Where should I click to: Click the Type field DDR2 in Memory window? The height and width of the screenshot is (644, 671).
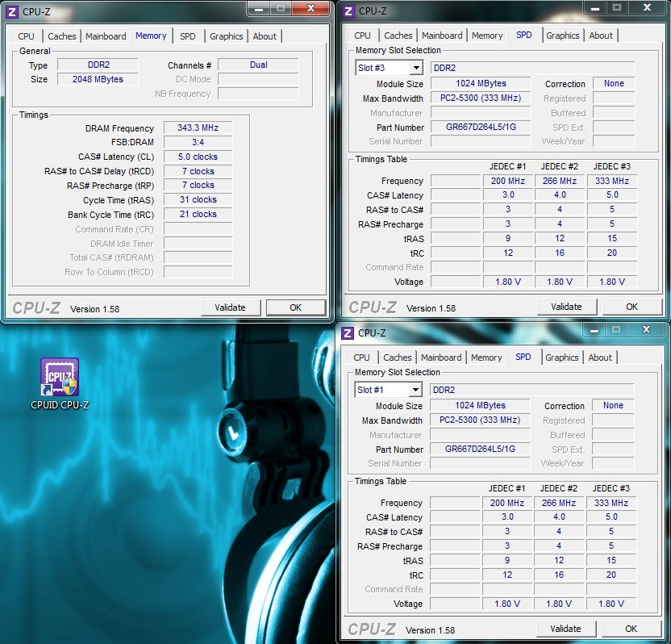click(98, 65)
